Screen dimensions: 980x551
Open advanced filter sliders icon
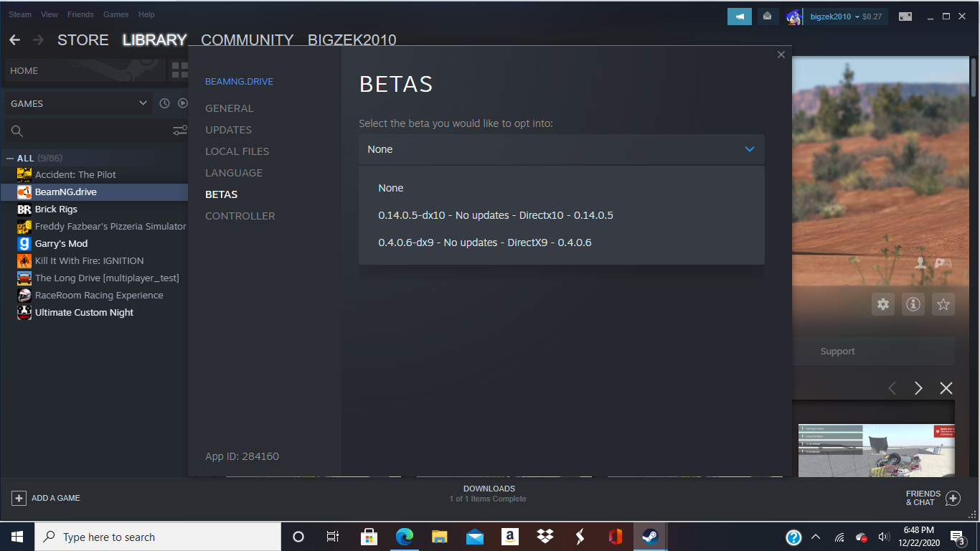click(x=180, y=131)
